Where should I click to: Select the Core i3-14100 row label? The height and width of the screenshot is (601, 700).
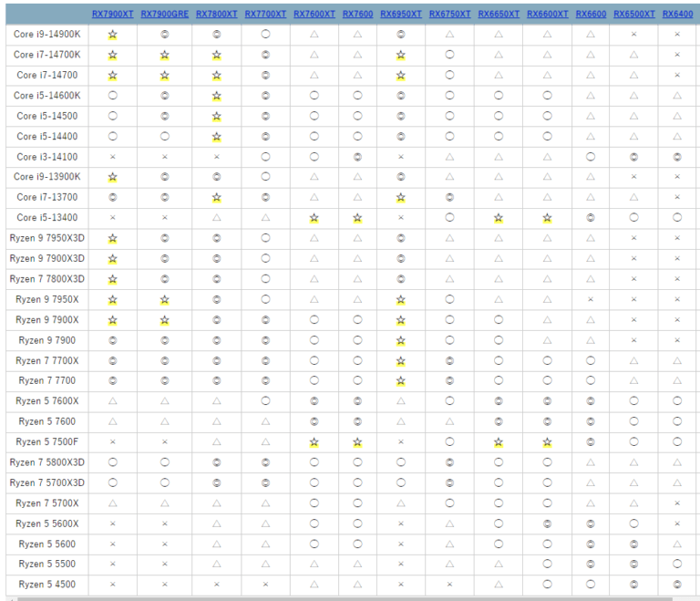click(47, 157)
